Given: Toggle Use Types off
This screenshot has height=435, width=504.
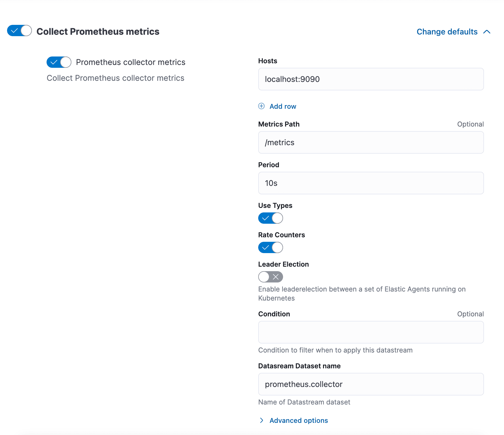Looking at the screenshot, I should tap(270, 218).
